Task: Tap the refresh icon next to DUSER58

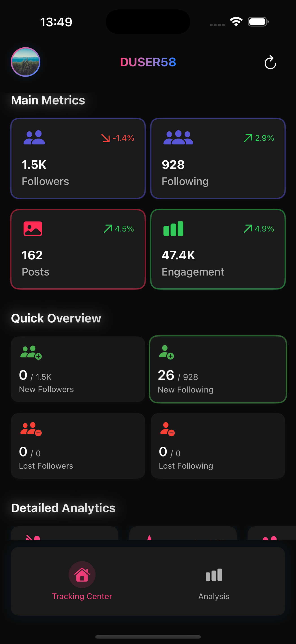Action: pos(270,63)
